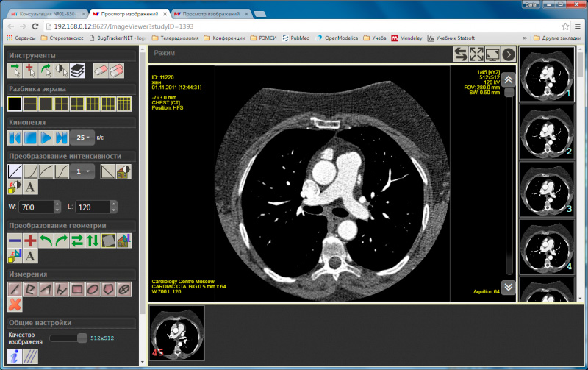The height and width of the screenshot is (370, 588).
Task: Select the rotate tool with curved green arrow
Action: click(46, 71)
